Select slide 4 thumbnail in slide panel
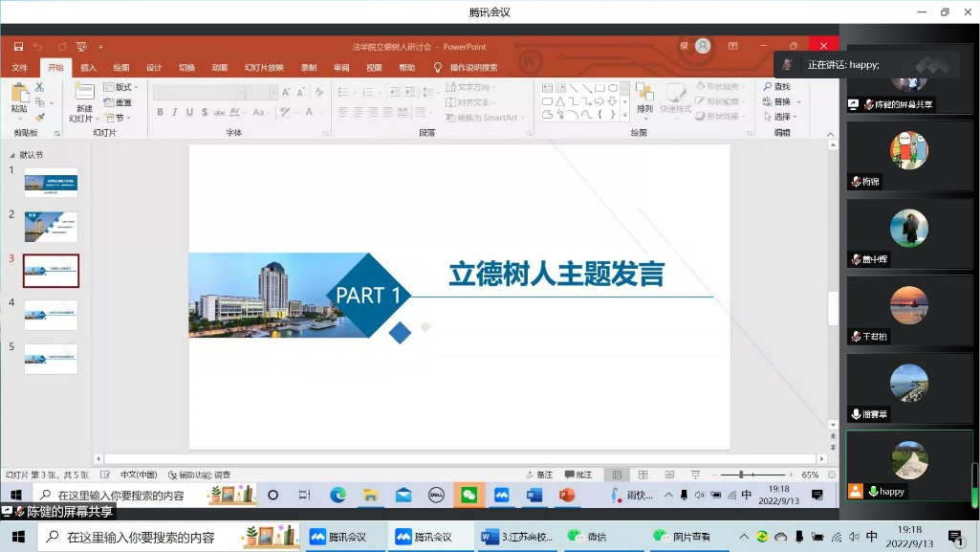 point(51,315)
